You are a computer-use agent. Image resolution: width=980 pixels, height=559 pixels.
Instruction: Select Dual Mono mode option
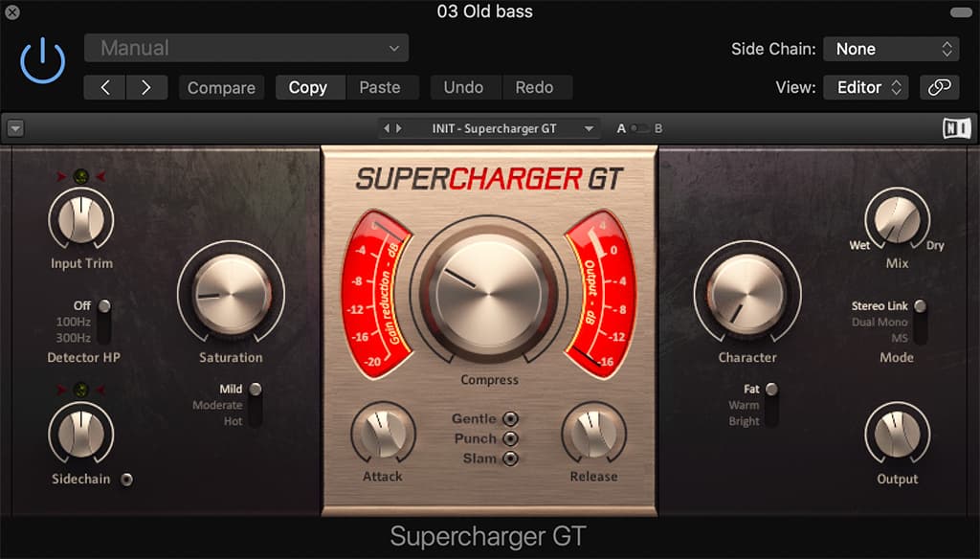pos(880,322)
